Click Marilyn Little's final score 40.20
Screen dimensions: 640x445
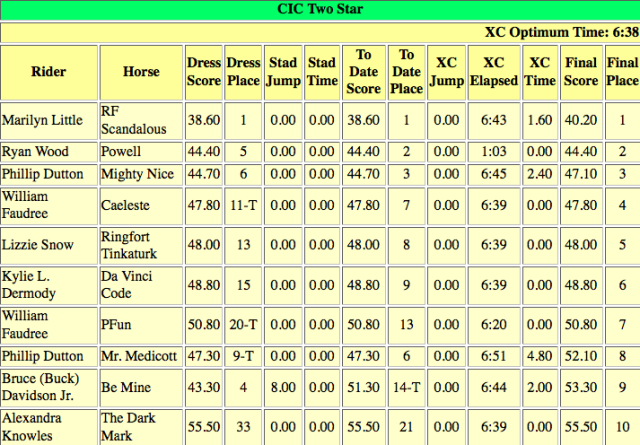tap(581, 120)
